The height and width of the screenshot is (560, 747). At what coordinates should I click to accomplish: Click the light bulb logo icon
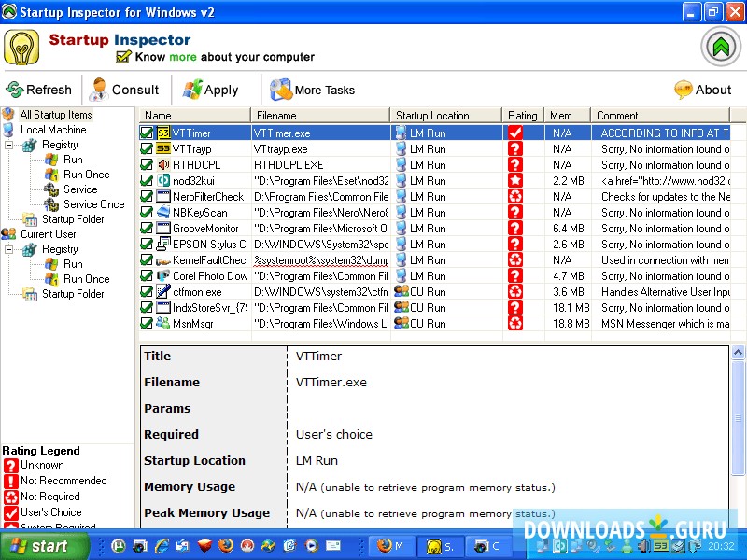click(21, 48)
